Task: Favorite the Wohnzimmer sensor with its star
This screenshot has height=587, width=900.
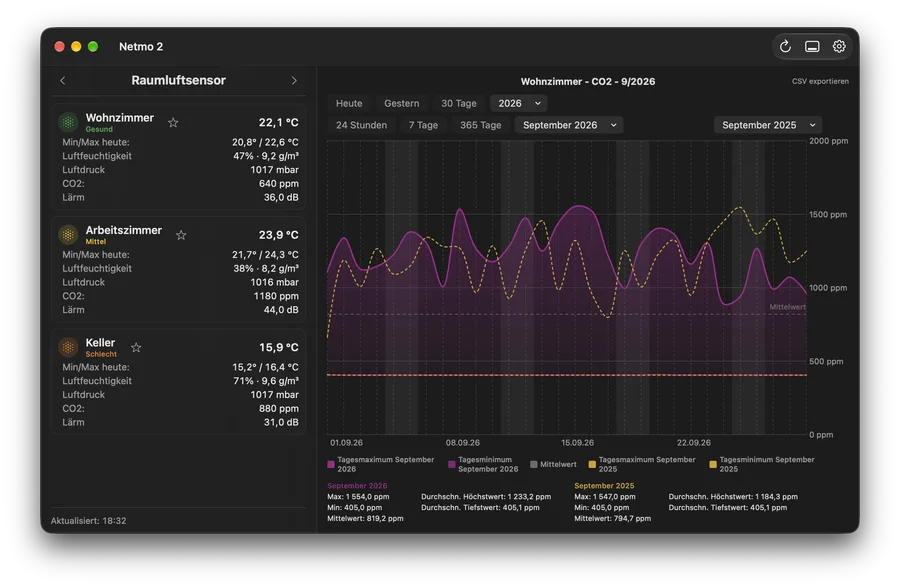Action: click(173, 122)
